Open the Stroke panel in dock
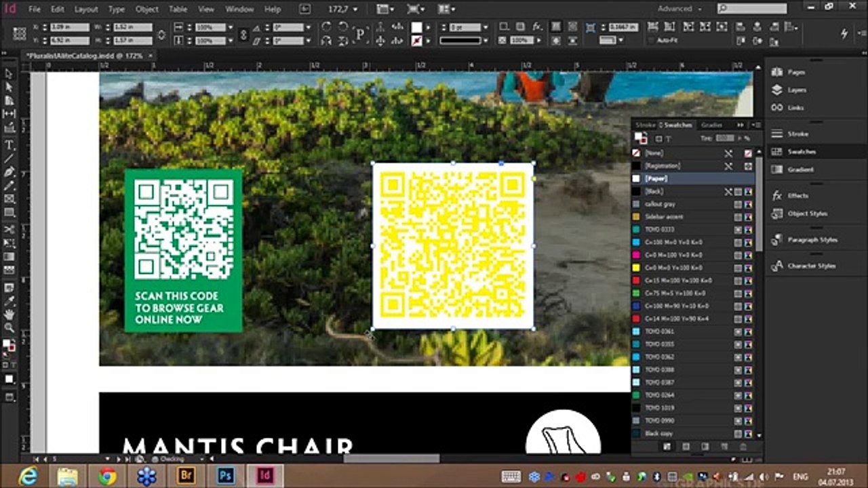Viewport: 868px width, 488px height. click(x=797, y=134)
